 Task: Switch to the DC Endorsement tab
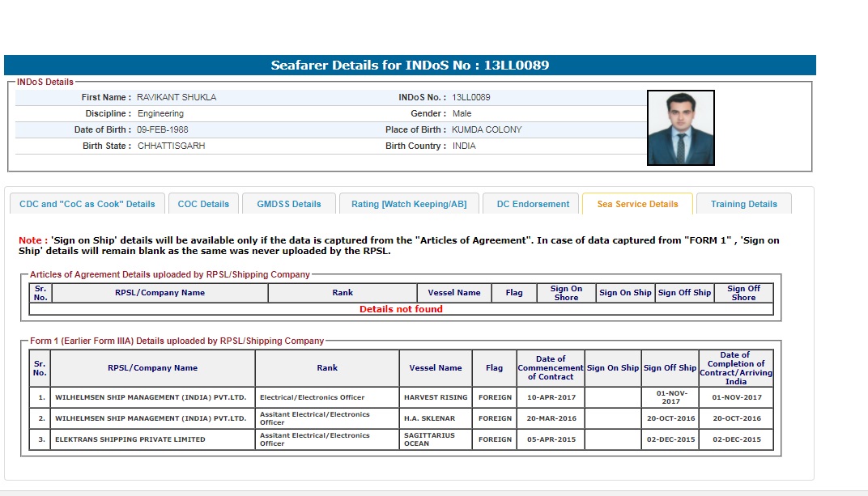pos(533,204)
